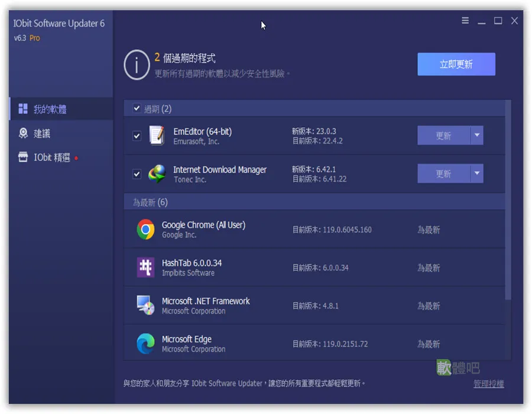
Task: Click IDM current version 6.41.22 text
Action: 319,179
